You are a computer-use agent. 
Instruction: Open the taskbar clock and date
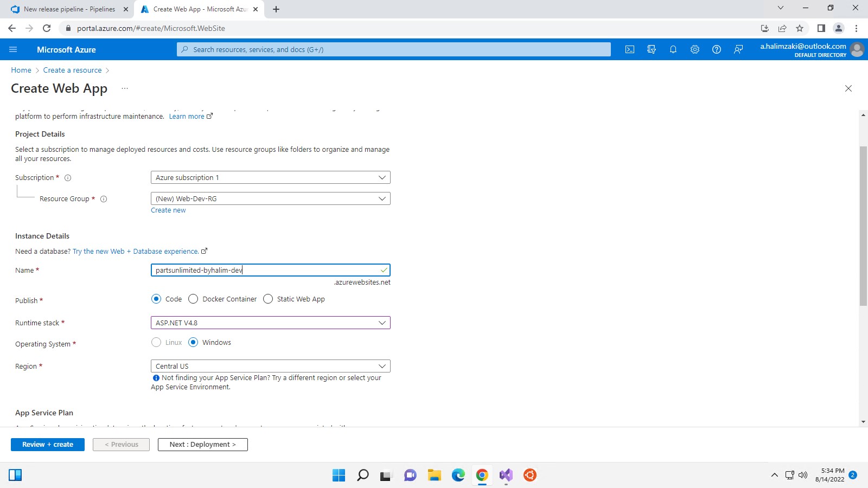click(x=829, y=476)
